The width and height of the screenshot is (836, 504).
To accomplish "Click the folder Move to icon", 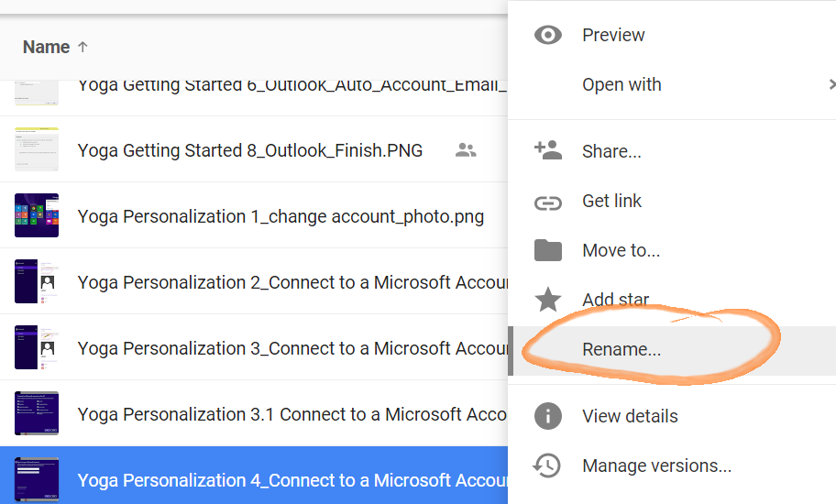I will (548, 250).
